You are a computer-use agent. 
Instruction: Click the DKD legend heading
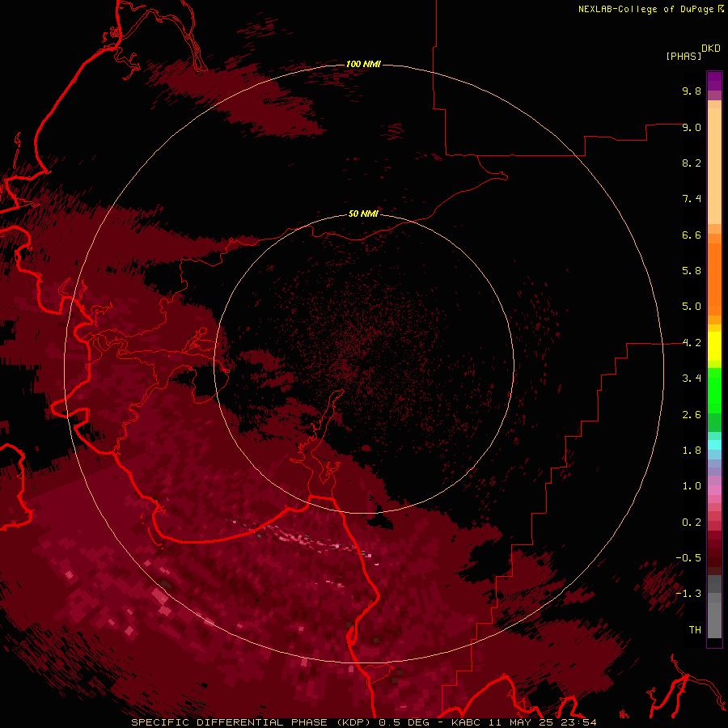coord(711,49)
